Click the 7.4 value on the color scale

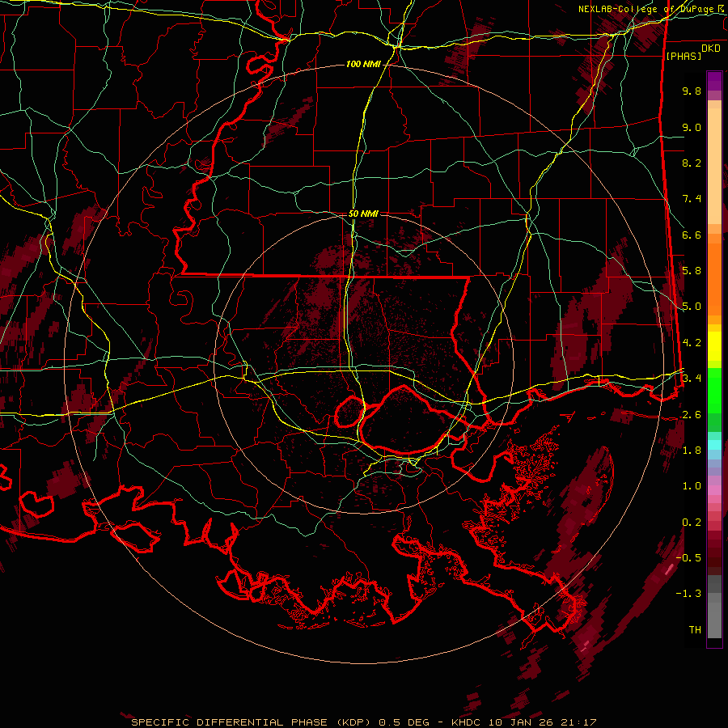pos(692,199)
